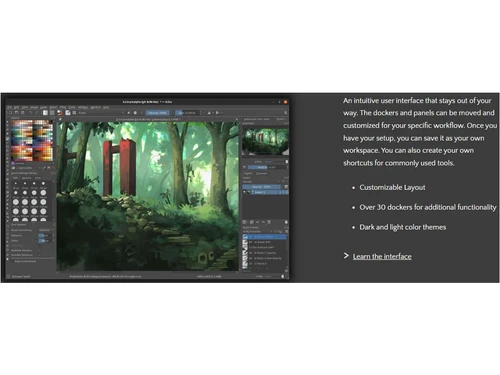The image size is (500, 375).
Task: Click the undo arrow icon
Action: click(30, 113)
